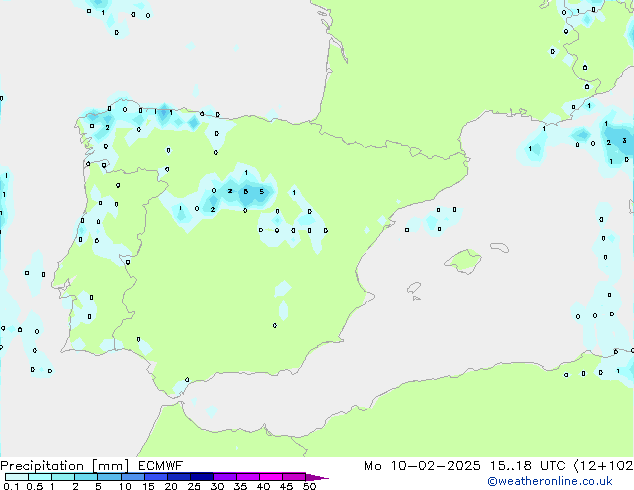Click the Ibiza island outline on the map
This screenshot has width=634, height=490.
(x=414, y=288)
